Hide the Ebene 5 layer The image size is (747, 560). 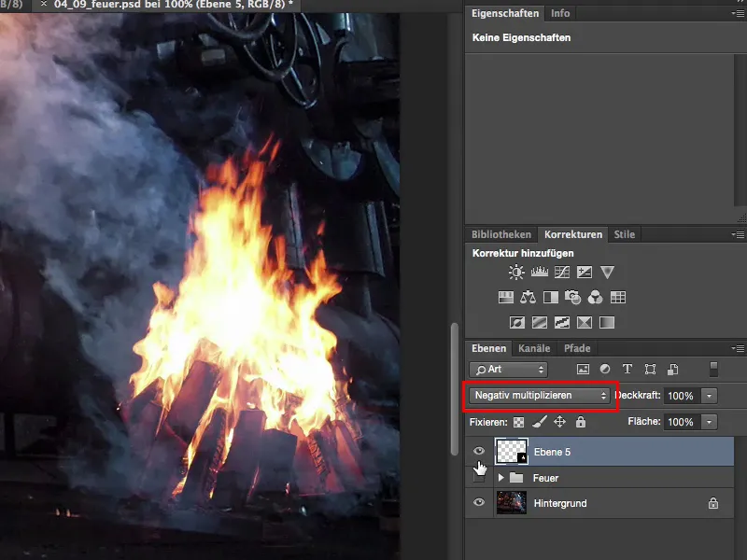pos(479,451)
